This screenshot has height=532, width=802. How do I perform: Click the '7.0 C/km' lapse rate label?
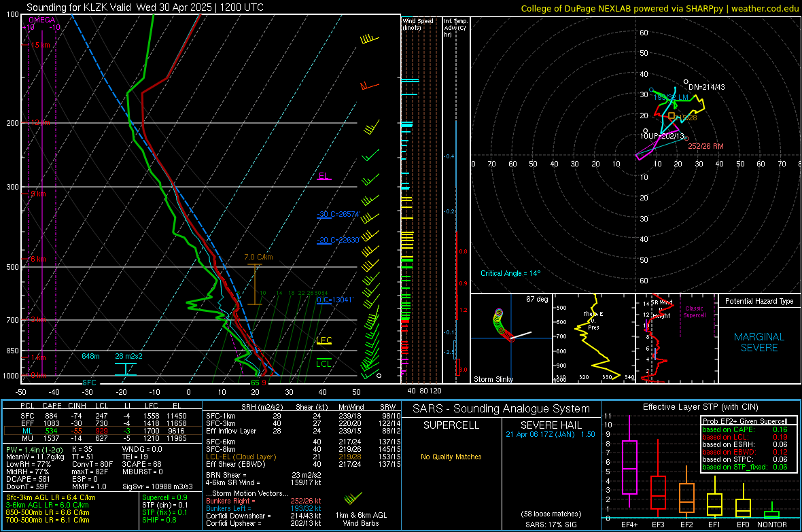tap(259, 258)
